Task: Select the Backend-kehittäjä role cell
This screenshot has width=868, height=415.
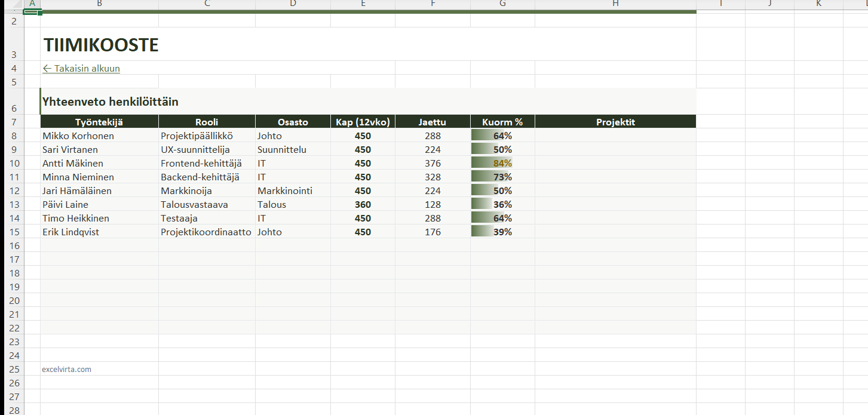Action: click(x=200, y=177)
